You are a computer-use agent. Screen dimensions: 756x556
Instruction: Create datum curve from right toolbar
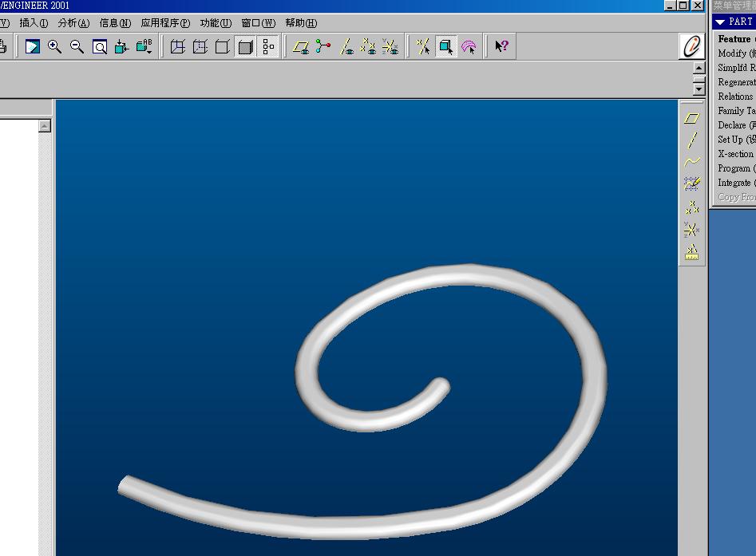[x=692, y=162]
